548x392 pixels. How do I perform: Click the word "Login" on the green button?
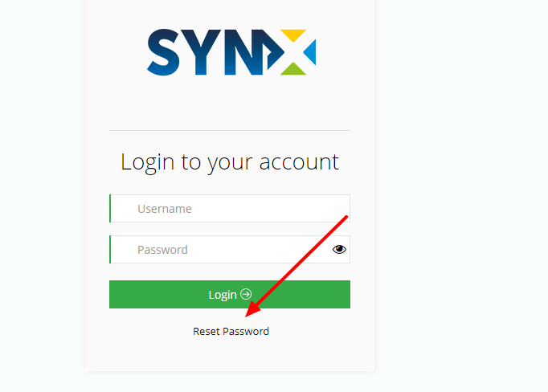tap(223, 295)
